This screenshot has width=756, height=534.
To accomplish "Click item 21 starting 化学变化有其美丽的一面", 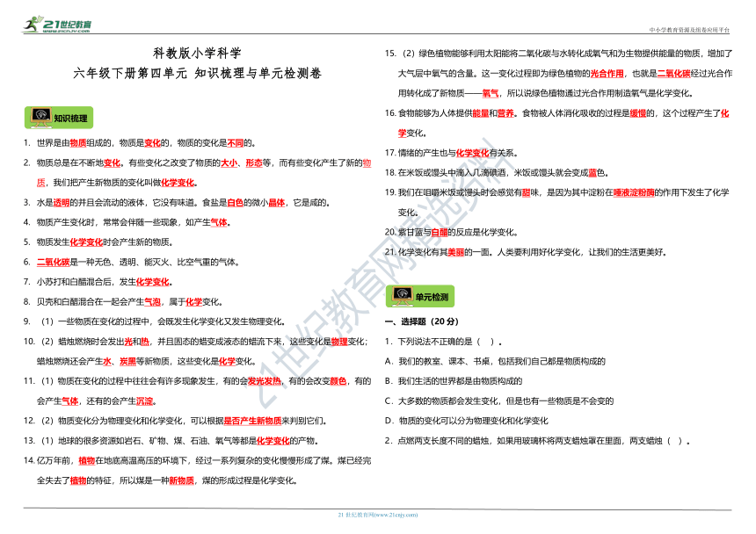I will coord(526,252).
